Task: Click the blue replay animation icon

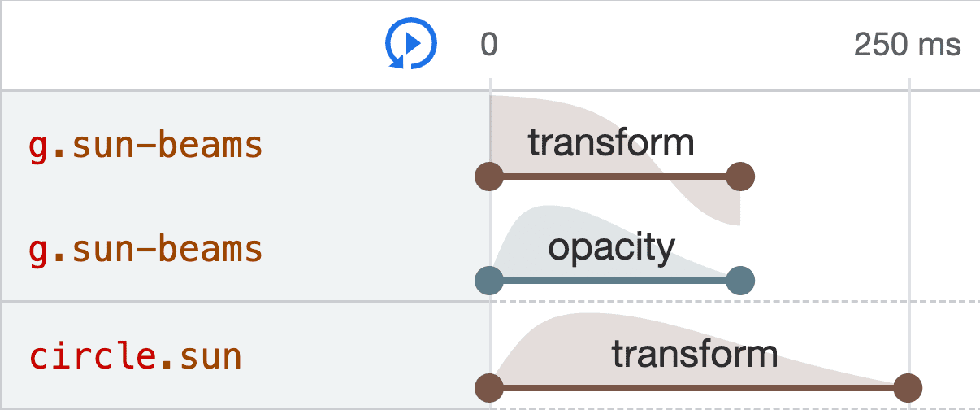Action: (411, 44)
